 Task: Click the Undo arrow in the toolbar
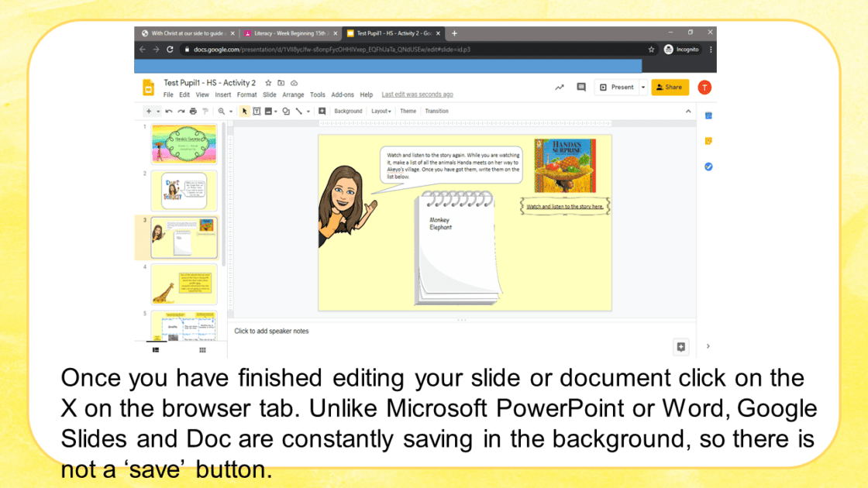168,112
